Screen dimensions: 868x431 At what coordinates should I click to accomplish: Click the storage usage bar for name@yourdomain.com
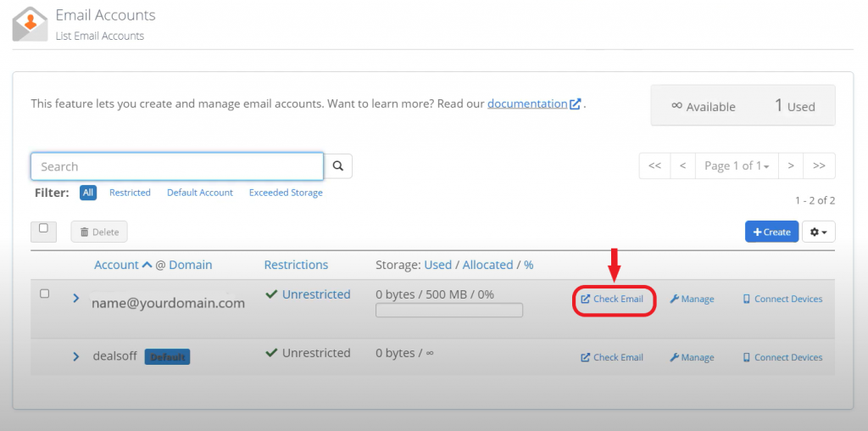coord(449,311)
